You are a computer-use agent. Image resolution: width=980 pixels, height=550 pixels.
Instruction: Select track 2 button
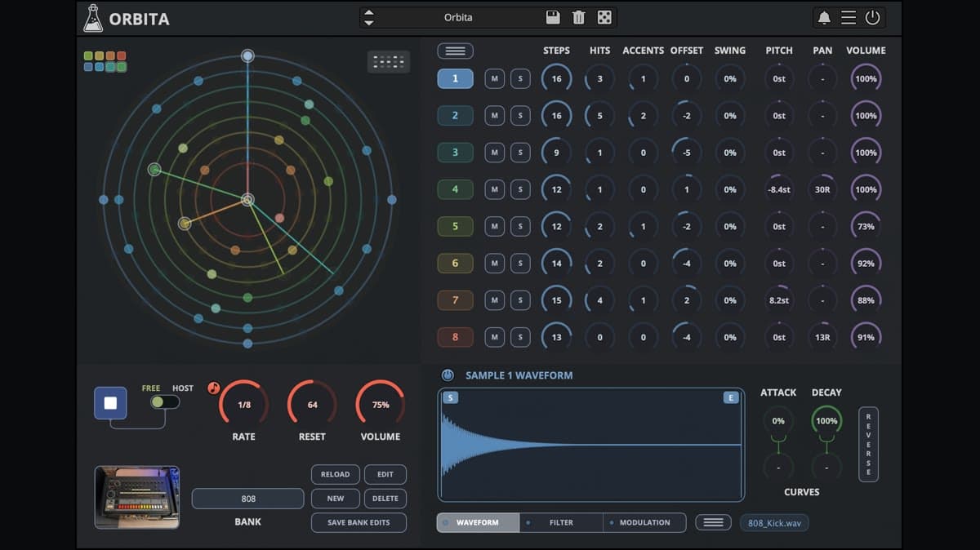coord(455,116)
